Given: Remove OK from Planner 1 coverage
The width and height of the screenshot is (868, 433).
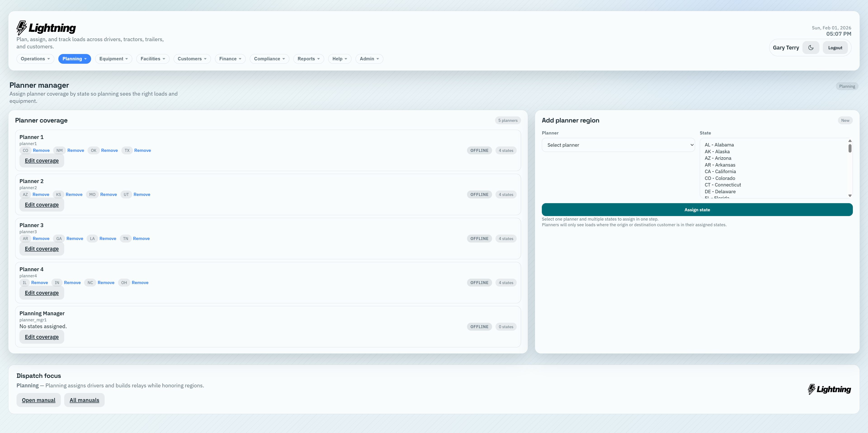Looking at the screenshot, I should (x=109, y=150).
